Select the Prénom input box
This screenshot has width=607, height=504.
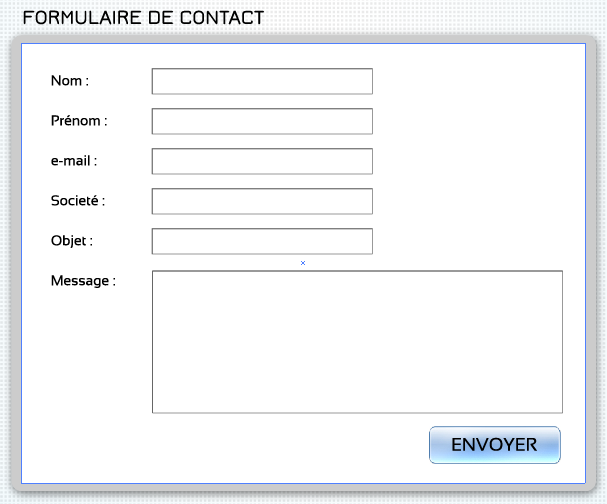click(x=262, y=121)
